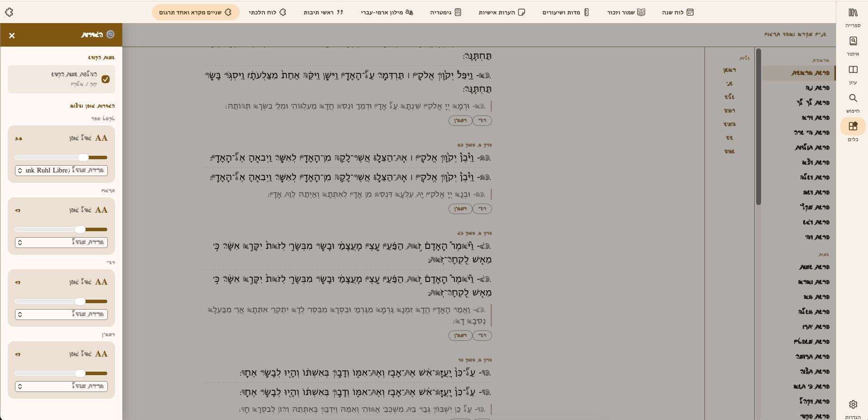
Task: Jump to the חמישי aliyah link
Action: tap(729, 124)
